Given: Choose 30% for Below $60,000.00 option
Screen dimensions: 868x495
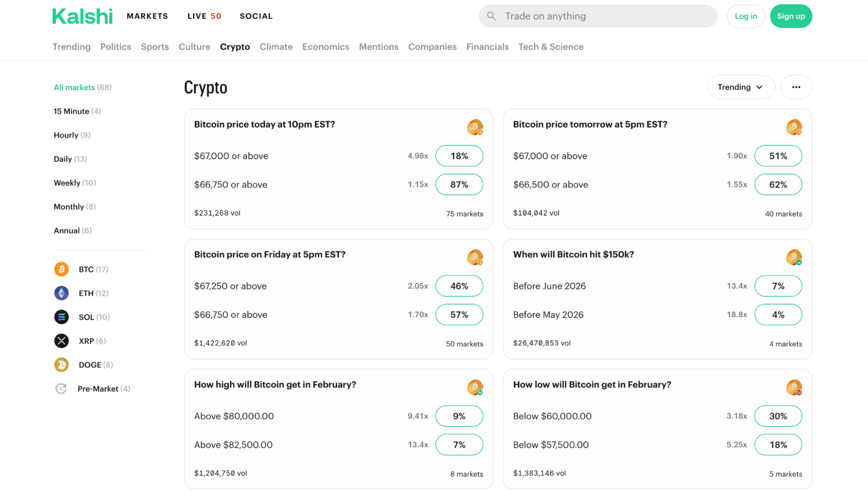Looking at the screenshot, I should (x=777, y=416).
